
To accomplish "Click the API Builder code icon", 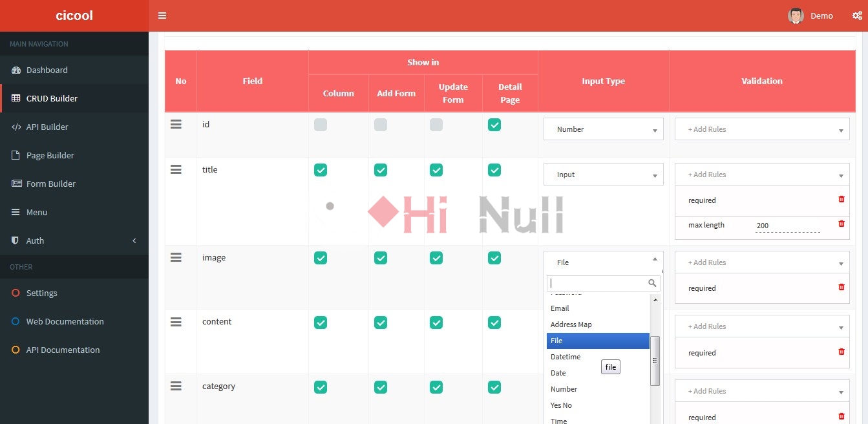I will click(16, 127).
